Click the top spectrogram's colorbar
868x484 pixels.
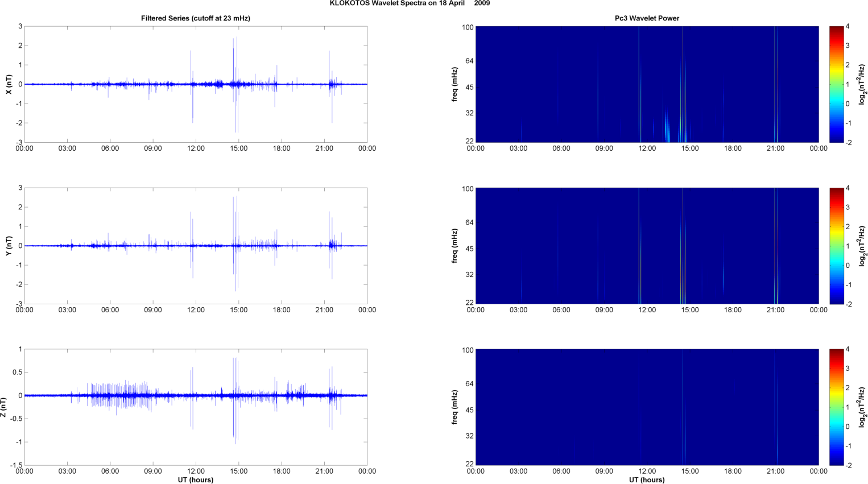[x=836, y=84]
